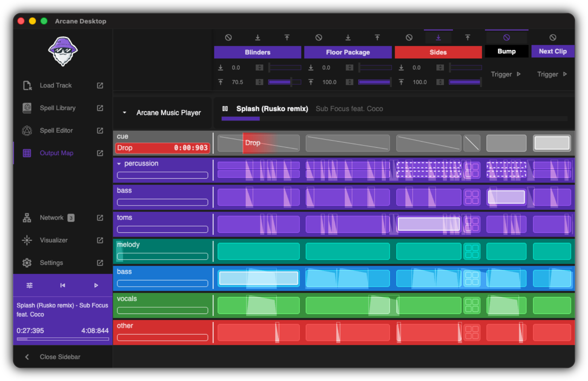Open the Visualizer icon
Screen dimensions: 588x381
coord(27,240)
